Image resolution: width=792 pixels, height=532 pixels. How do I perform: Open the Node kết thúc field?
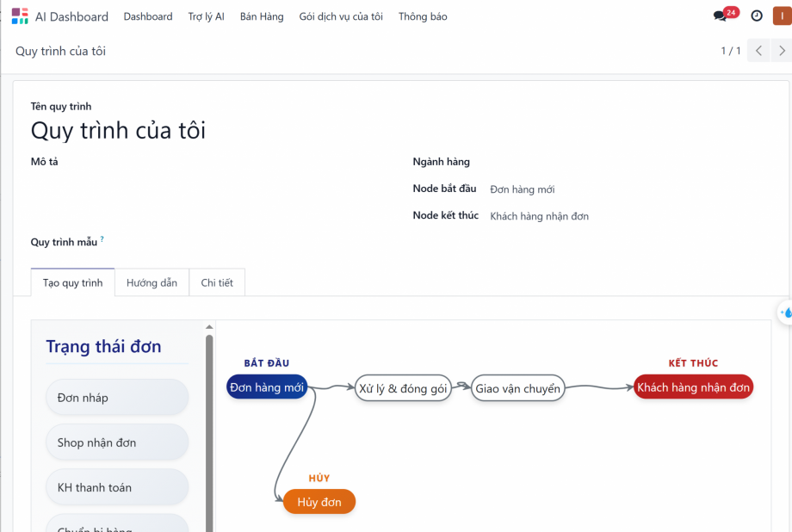[539, 217]
